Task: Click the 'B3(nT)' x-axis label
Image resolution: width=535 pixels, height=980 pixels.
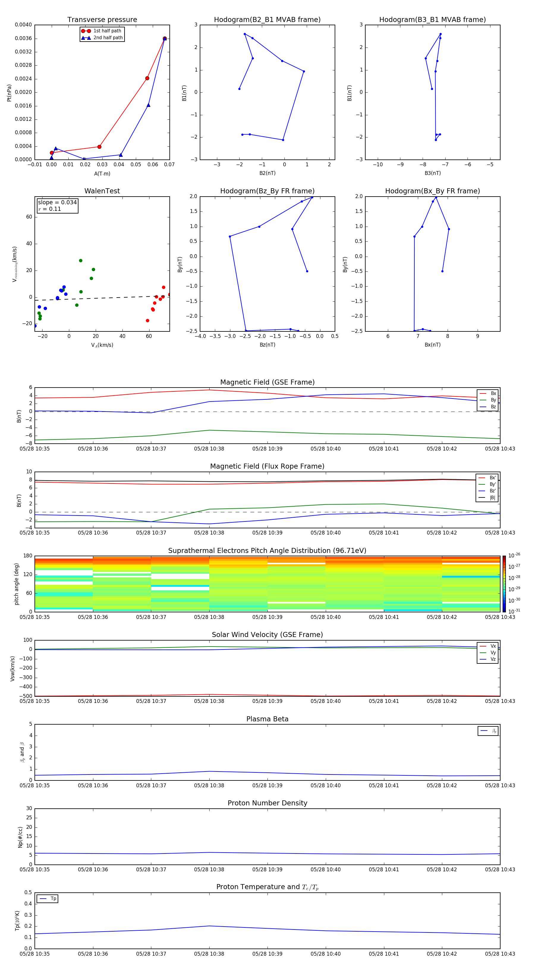Action: [432, 173]
